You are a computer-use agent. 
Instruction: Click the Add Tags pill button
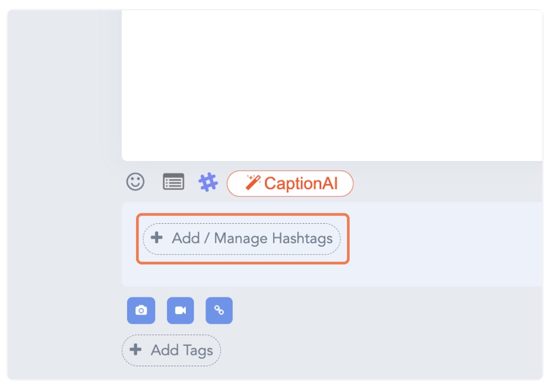click(171, 350)
